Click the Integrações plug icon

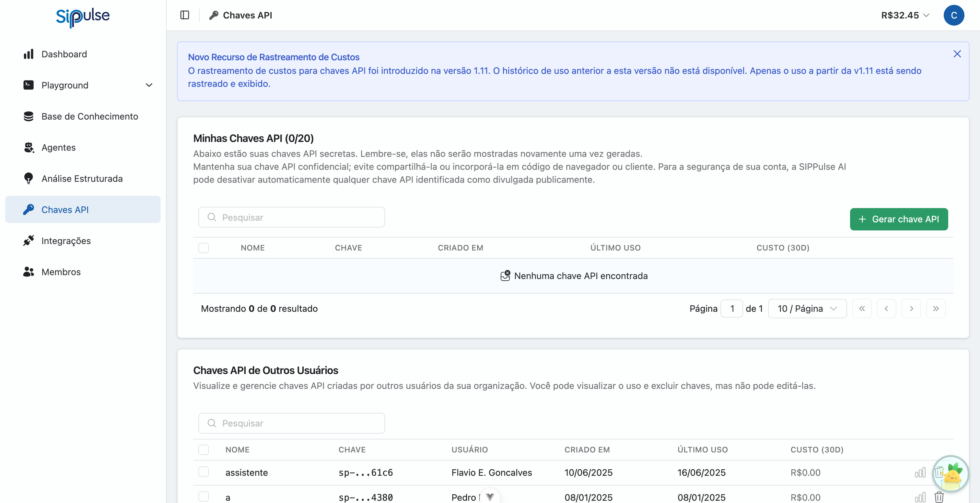(x=29, y=241)
